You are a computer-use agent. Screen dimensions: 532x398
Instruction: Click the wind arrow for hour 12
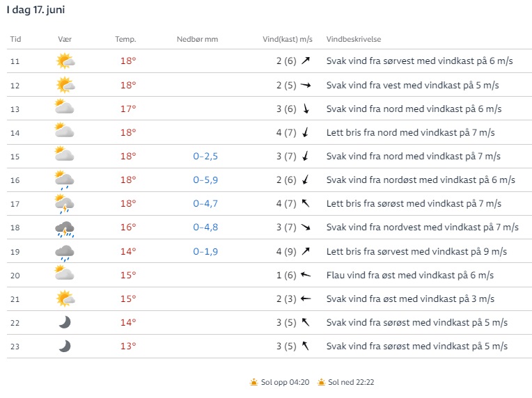pos(305,86)
